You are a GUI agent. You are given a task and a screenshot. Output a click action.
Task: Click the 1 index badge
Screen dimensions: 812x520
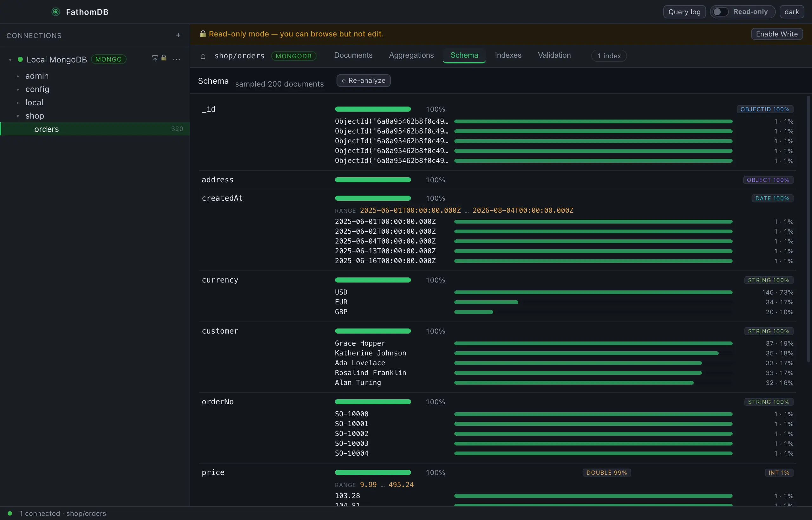click(609, 56)
